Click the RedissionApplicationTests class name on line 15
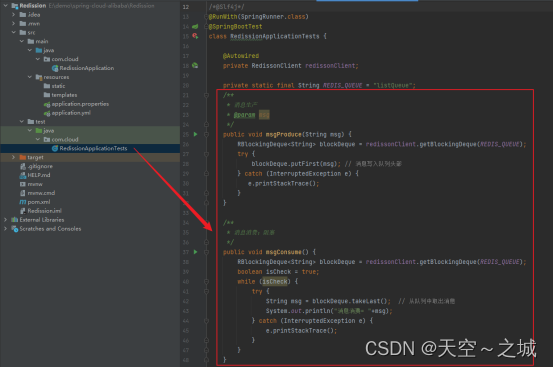The height and width of the screenshot is (368, 553). pyautogui.click(x=275, y=36)
